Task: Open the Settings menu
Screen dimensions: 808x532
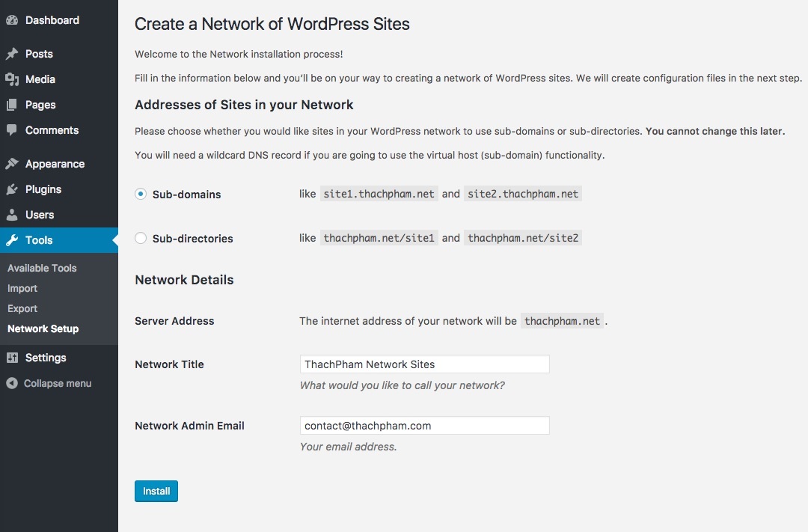Action: (59, 358)
